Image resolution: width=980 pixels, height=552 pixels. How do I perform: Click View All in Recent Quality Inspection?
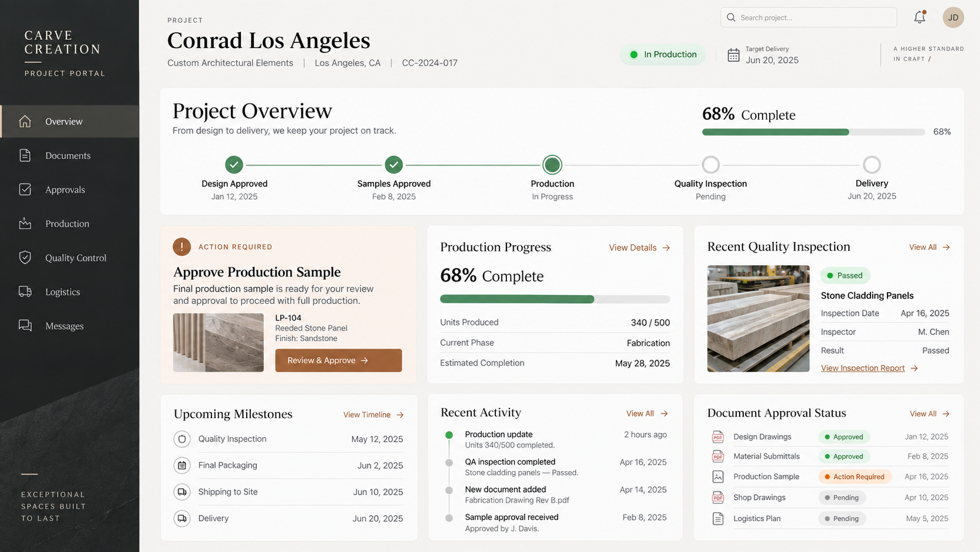930,247
